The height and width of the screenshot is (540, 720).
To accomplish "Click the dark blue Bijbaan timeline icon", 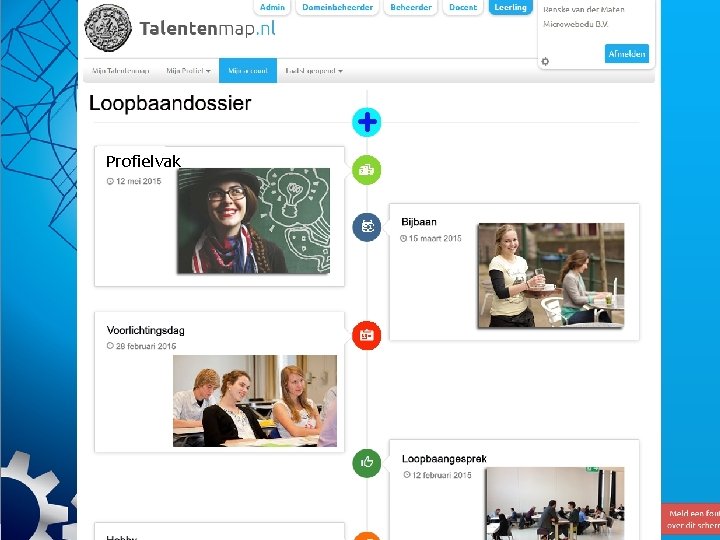I will [366, 227].
